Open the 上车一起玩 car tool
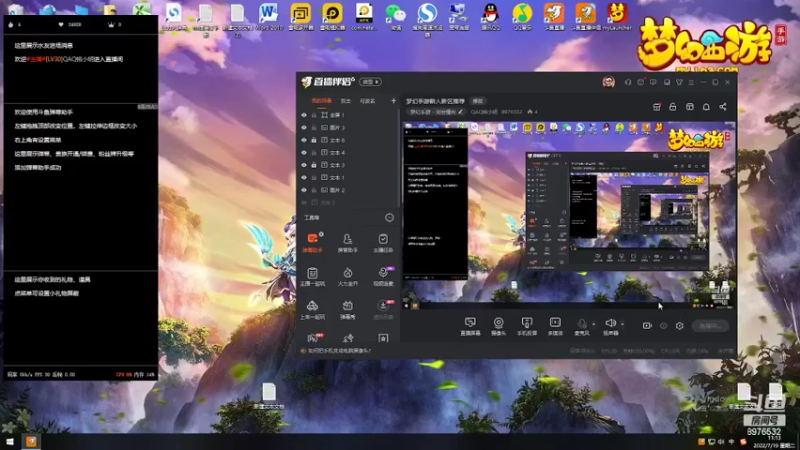 point(312,309)
